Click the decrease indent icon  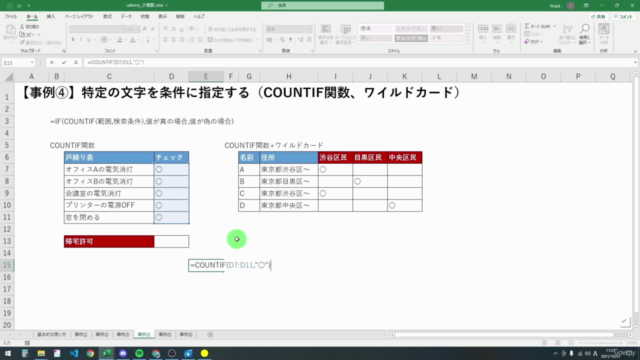[x=192, y=40]
